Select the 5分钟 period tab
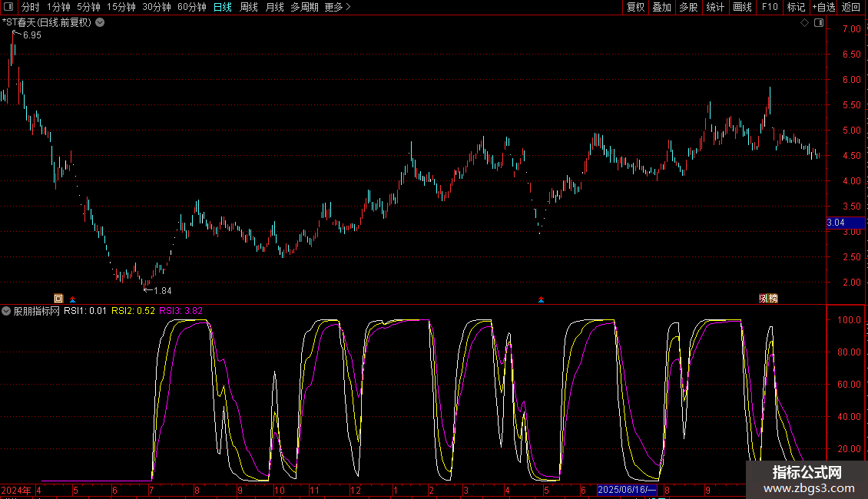 [x=88, y=7]
